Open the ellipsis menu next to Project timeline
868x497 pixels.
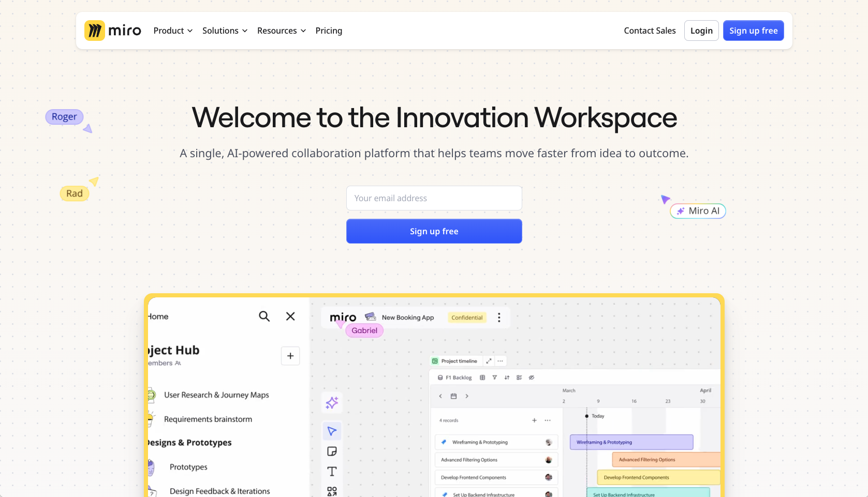click(x=501, y=361)
